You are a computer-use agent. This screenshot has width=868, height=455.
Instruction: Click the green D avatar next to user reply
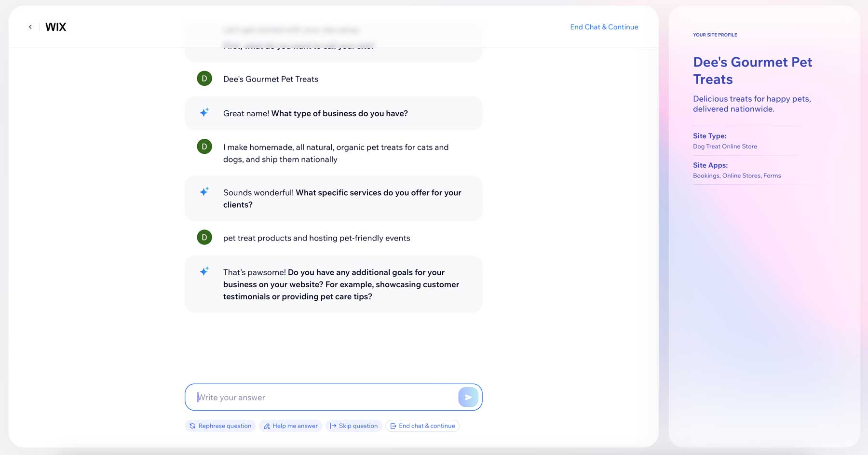pyautogui.click(x=204, y=237)
